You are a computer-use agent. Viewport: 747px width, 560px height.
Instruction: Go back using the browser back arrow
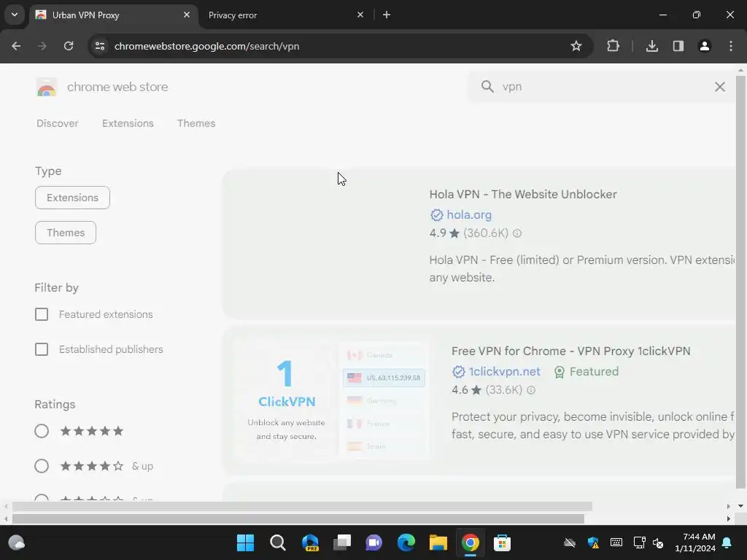point(16,46)
